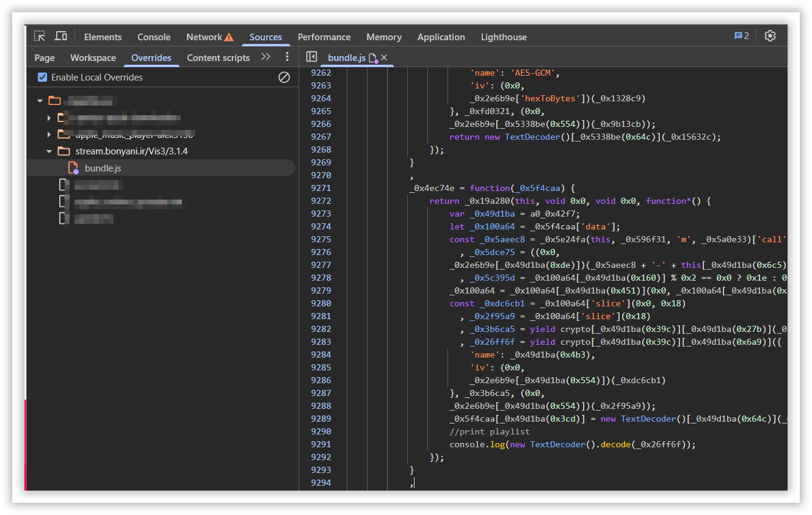Open DevTools settings gear
Image resolution: width=812 pixels, height=515 pixels.
770,36
